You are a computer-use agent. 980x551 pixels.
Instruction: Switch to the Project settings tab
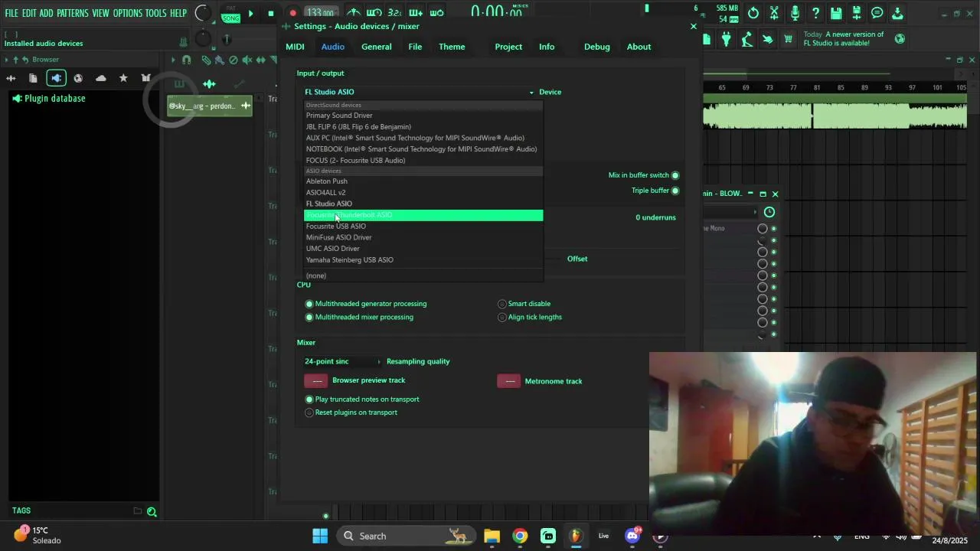[508, 47]
